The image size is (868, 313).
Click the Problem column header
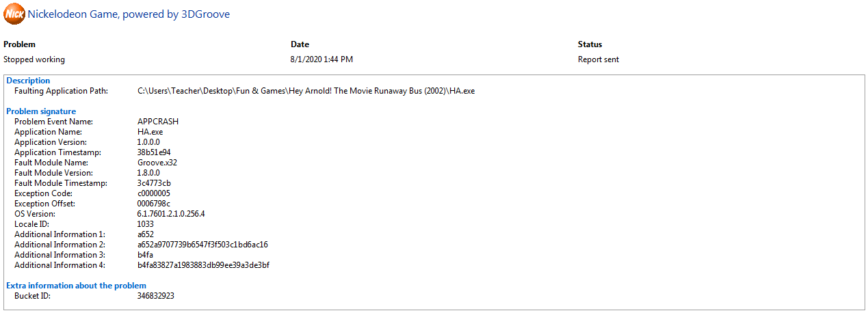click(x=19, y=44)
